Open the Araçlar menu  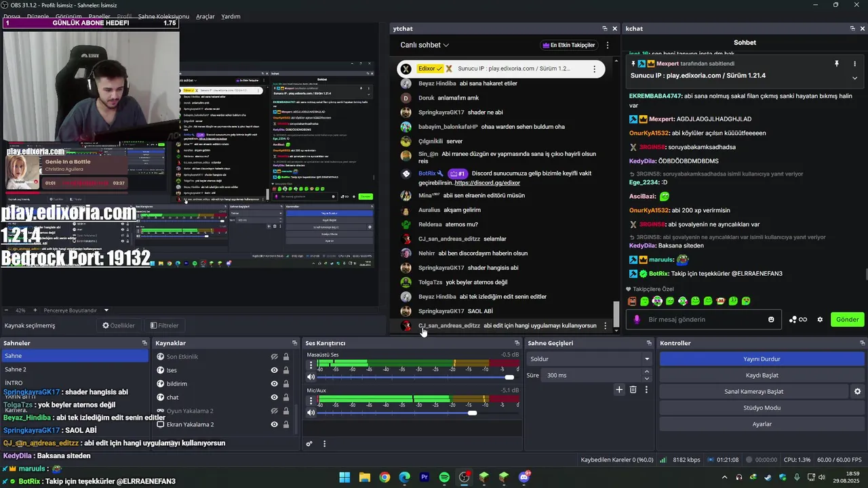pyautogui.click(x=205, y=16)
